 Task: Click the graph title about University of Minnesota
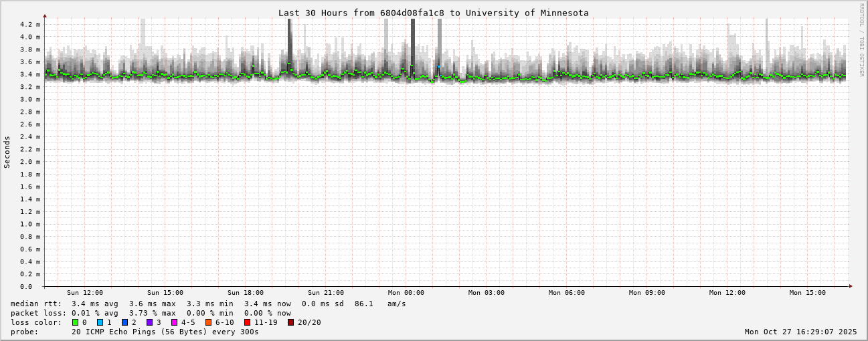pos(433,13)
